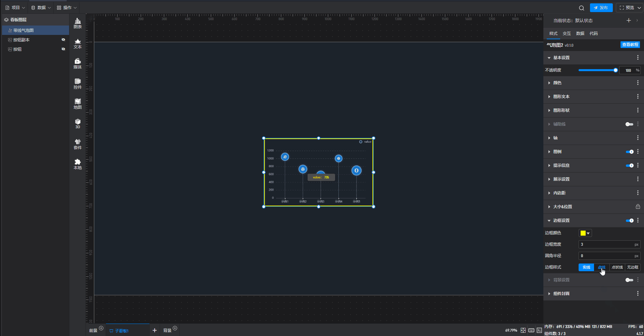The image size is (644, 336).
Task: Click the 发布 publish button
Action: tap(601, 8)
